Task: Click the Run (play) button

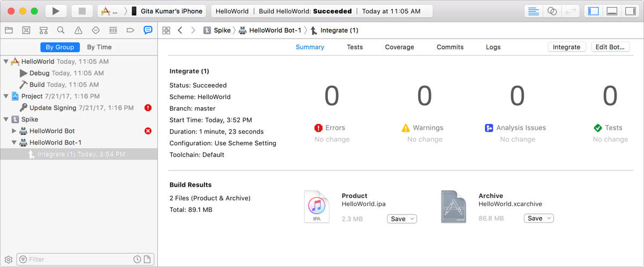Action: tap(56, 11)
